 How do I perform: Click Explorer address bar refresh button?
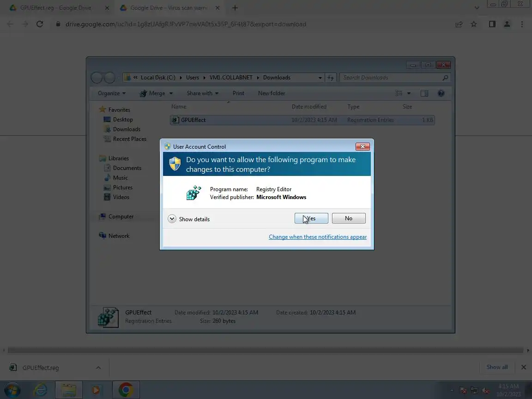click(x=331, y=78)
